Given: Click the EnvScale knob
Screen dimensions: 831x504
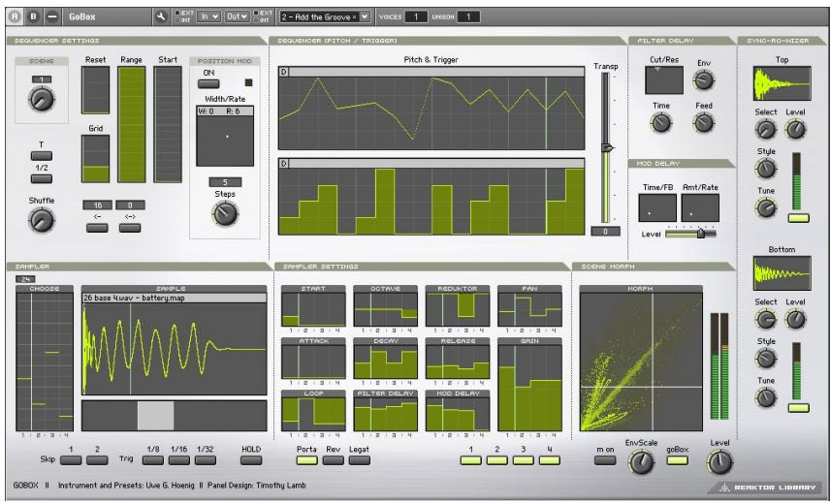Looking at the screenshot, I should 641,462.
